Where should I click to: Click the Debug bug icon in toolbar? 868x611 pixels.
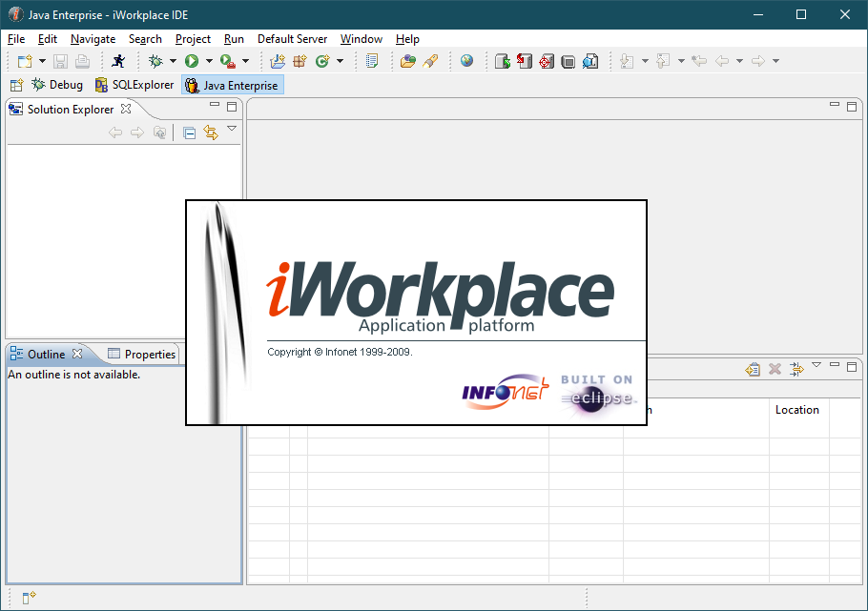coord(155,61)
